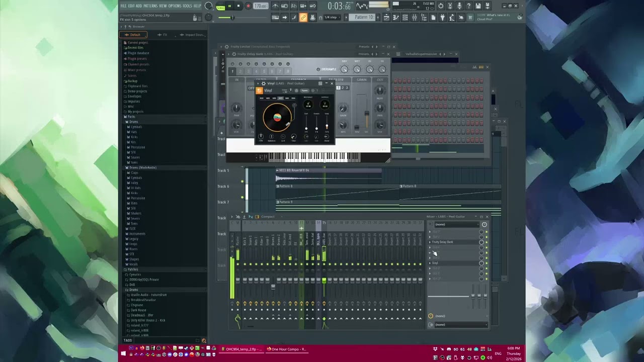Click the DRY knob in Delay Bank
This screenshot has height=362, width=644.
tap(345, 69)
